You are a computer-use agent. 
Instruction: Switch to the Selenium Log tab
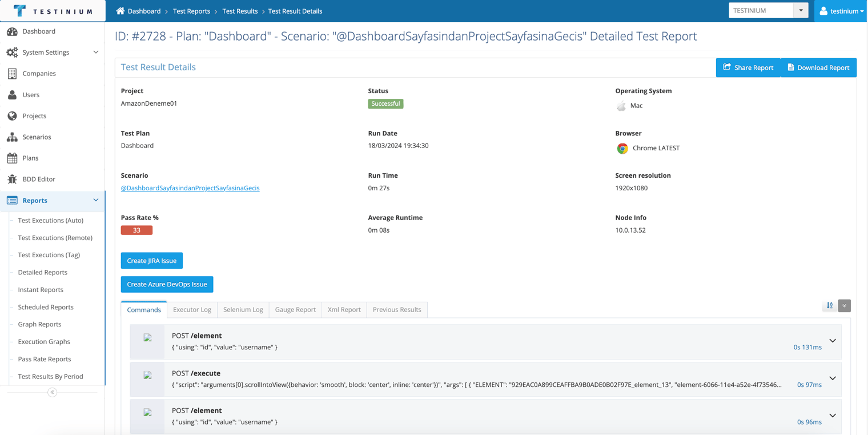pyautogui.click(x=243, y=310)
